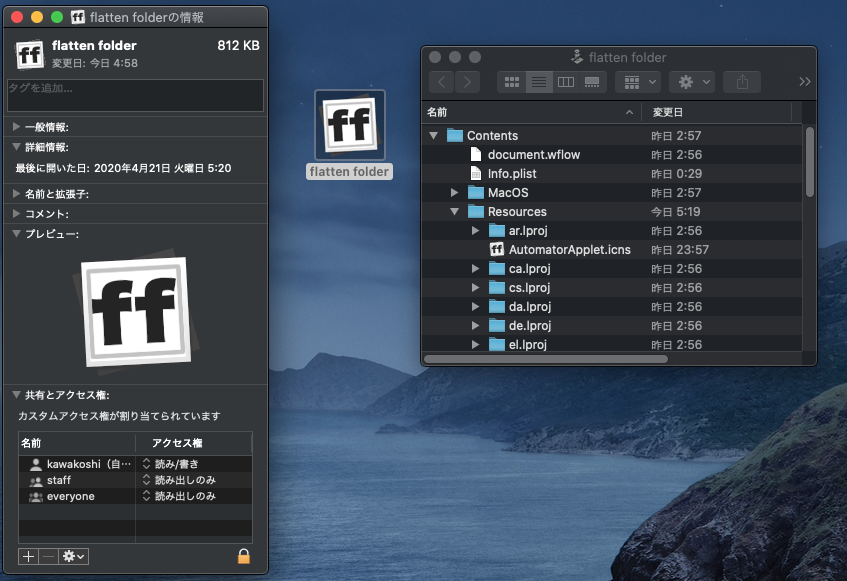The image size is (847, 581).
Task: Click the ff icon in info window title bar
Action: (x=78, y=17)
